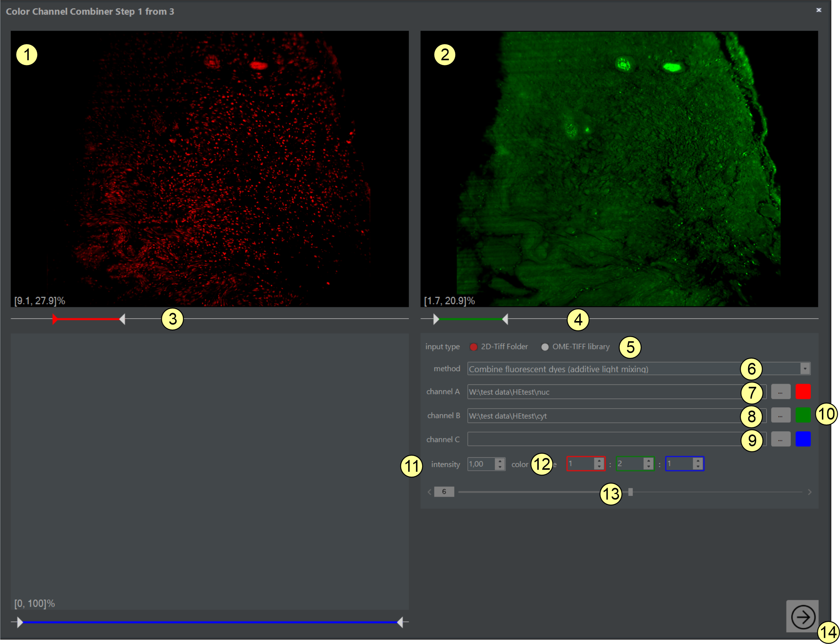
Task: Select OME-TIFF library input type
Action: (545, 347)
